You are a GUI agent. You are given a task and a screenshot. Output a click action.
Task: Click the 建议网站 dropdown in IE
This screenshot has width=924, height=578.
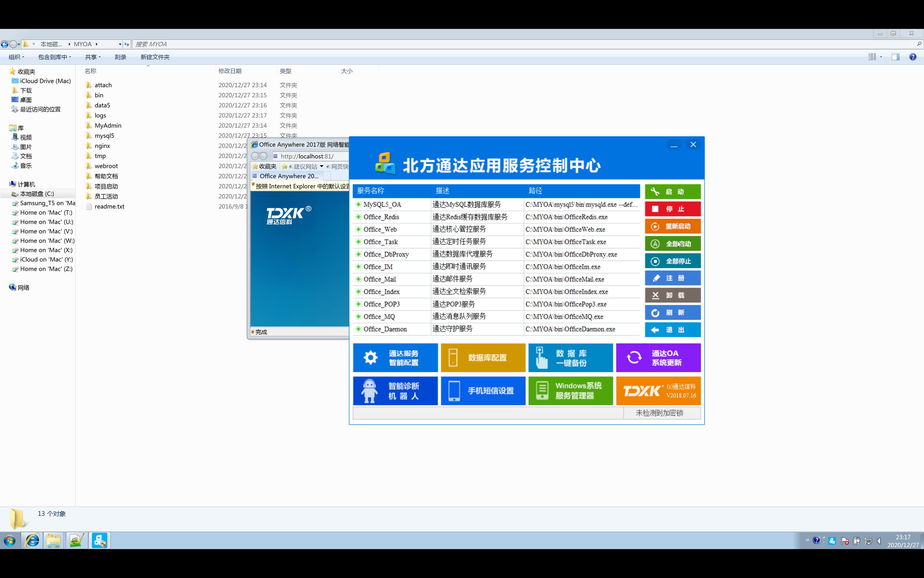(x=321, y=166)
